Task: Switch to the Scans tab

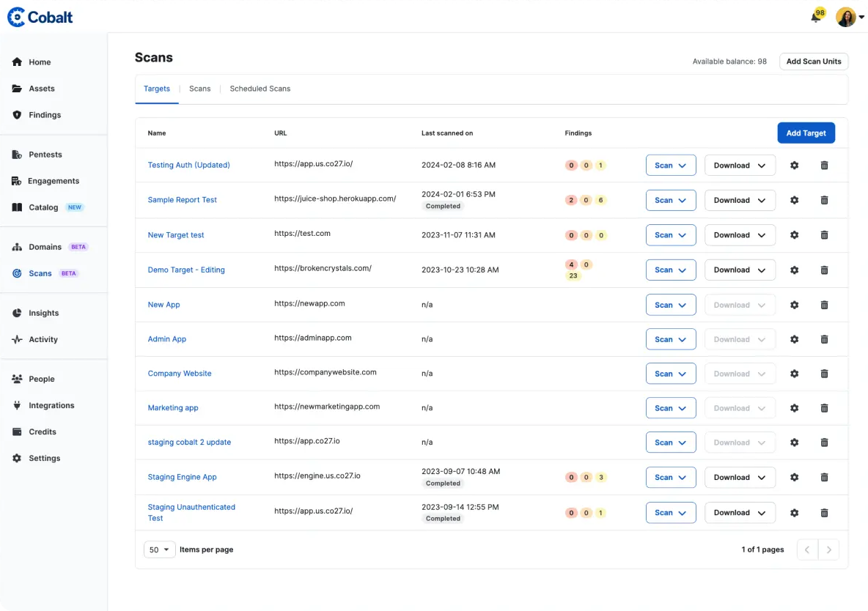Action: click(199, 89)
